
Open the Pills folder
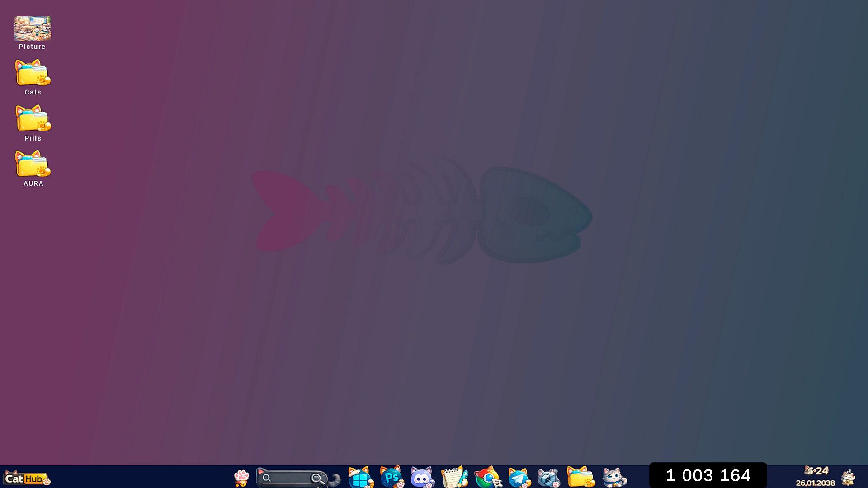33,119
